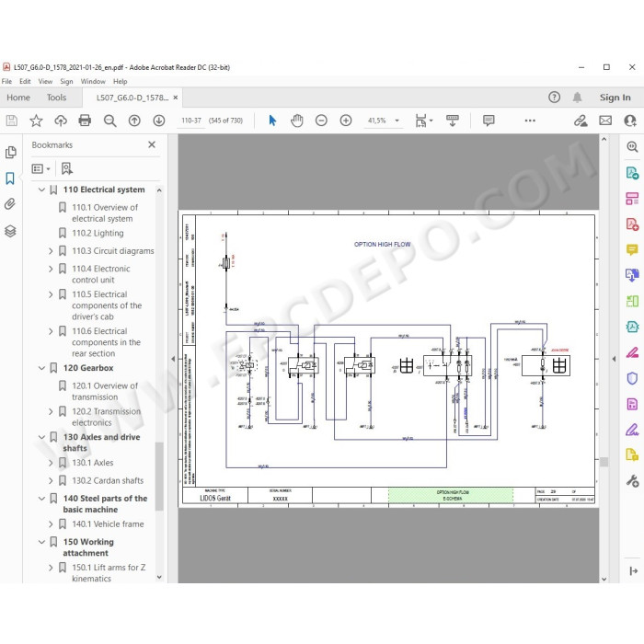
Task: Send file by email envelope icon
Action: coord(605,121)
